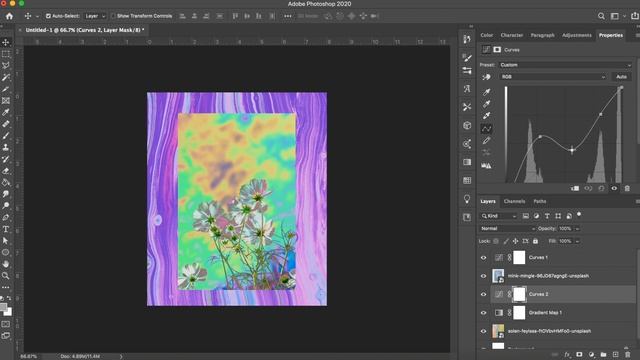This screenshot has height=360, width=640.
Task: Select the Move tool in the toolbox
Action: (6, 42)
